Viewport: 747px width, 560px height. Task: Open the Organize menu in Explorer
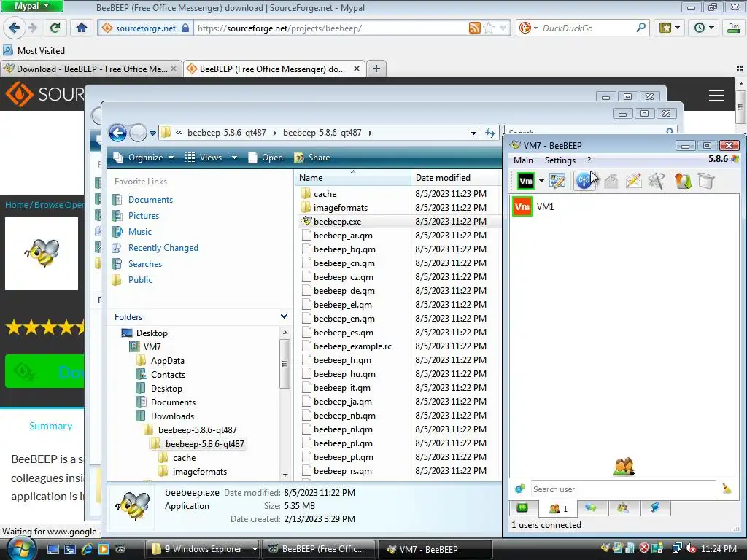144,157
